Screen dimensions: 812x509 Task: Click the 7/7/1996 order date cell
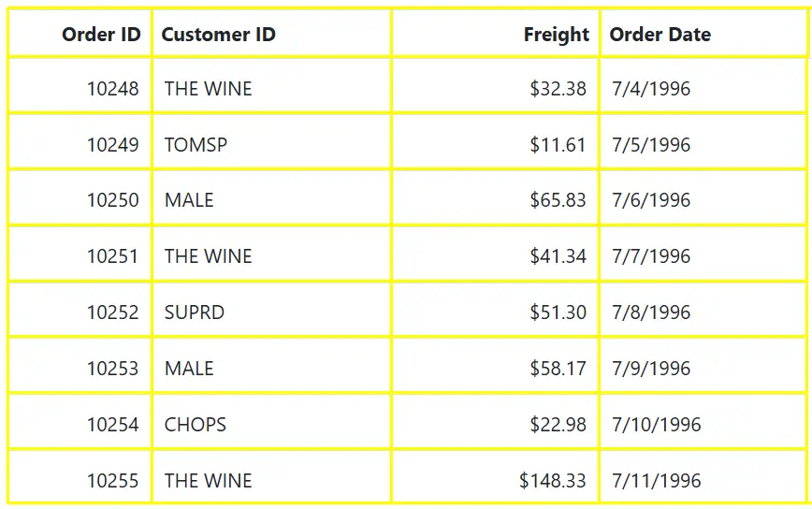(651, 256)
